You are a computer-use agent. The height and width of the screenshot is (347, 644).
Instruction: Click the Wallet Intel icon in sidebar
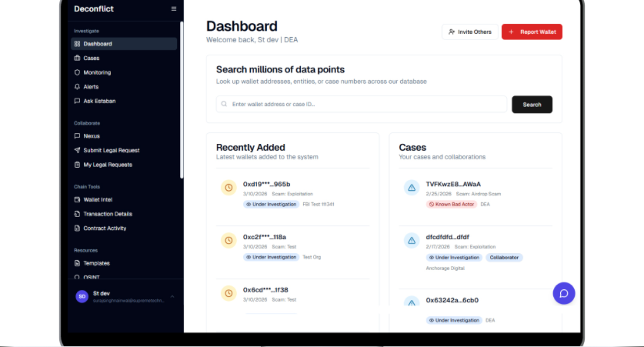(77, 200)
